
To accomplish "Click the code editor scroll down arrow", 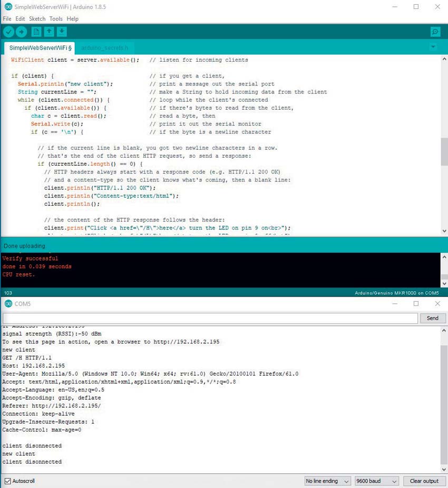I will coord(444,231).
